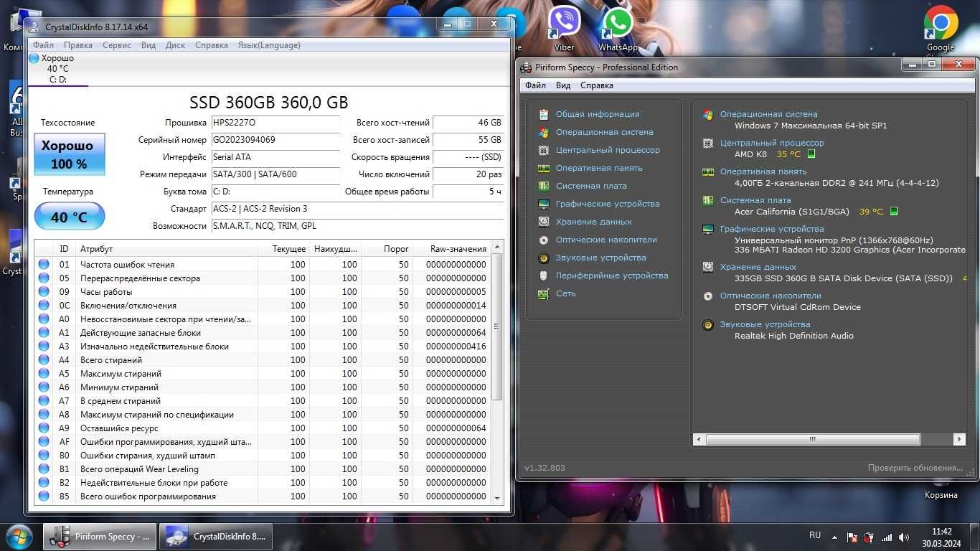
Task: Open Файл menu in CrystalDiskInfo
Action: click(43, 45)
